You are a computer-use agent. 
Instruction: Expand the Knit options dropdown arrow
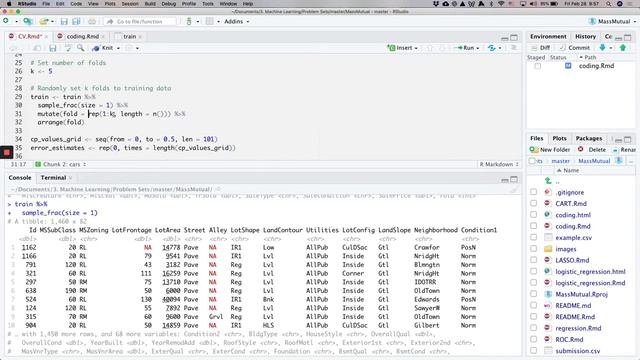click(118, 48)
